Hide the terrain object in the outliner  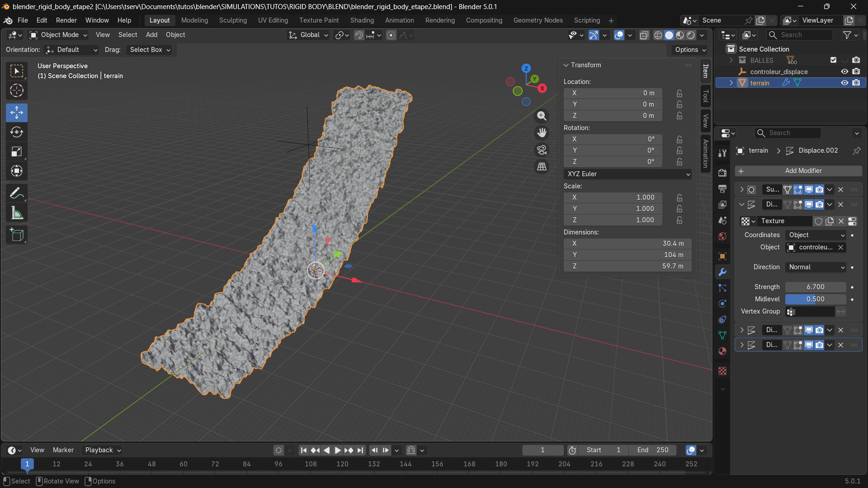pyautogui.click(x=844, y=83)
